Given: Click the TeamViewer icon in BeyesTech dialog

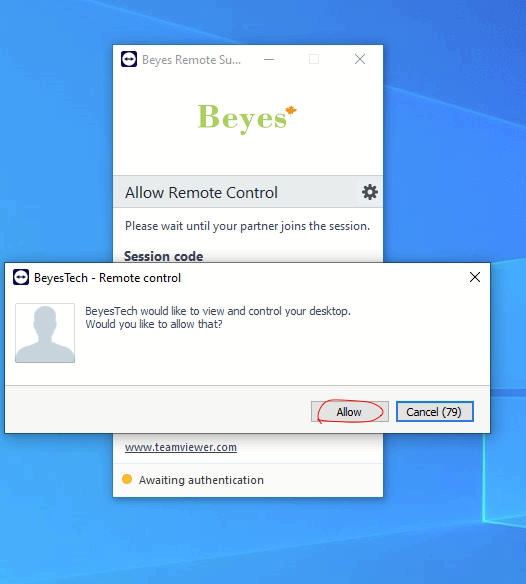Looking at the screenshot, I should tap(21, 277).
